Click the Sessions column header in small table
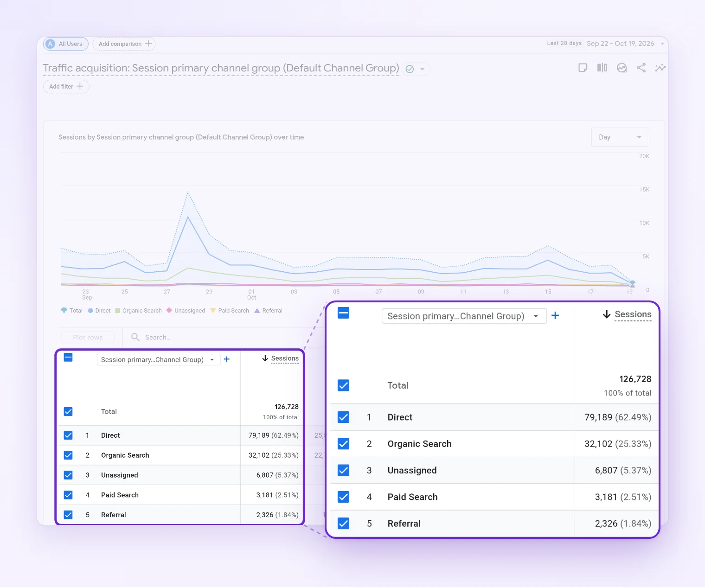This screenshot has width=705, height=588. pos(285,358)
